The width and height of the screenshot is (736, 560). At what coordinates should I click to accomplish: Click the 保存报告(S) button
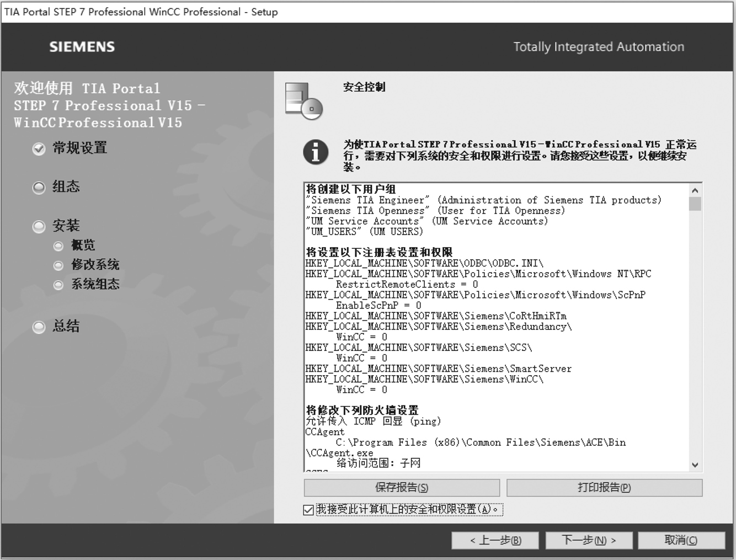pos(402,488)
